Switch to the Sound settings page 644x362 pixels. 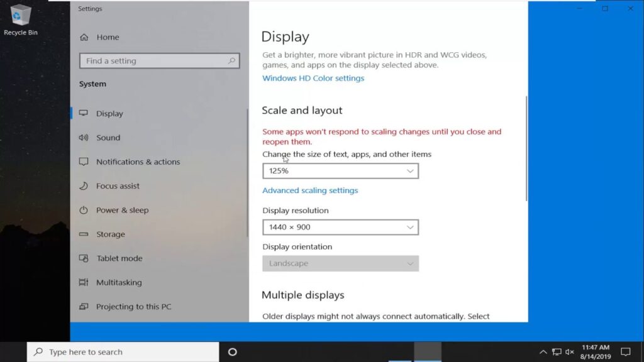coord(108,138)
